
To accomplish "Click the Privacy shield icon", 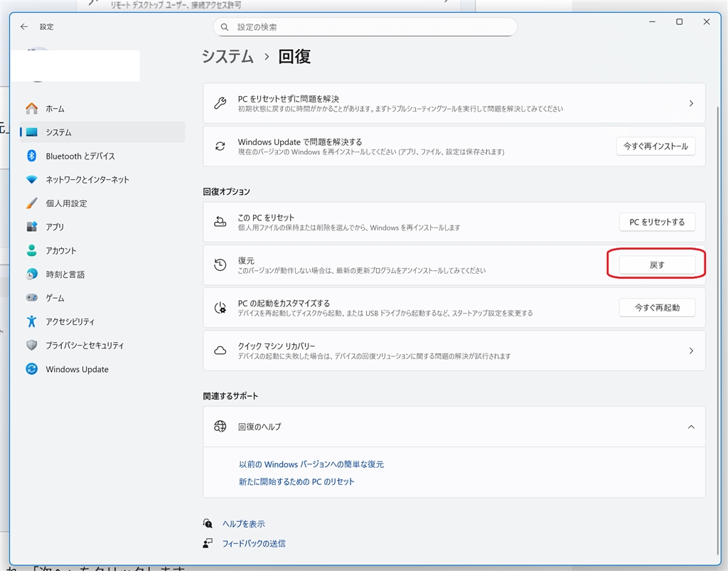I will [31, 345].
